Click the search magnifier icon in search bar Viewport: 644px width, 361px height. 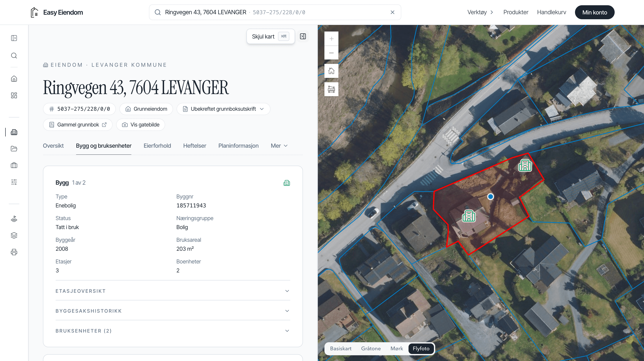click(x=157, y=12)
